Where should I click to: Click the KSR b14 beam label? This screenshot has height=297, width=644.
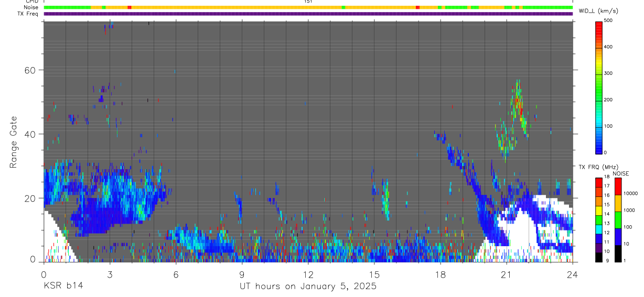62,287
